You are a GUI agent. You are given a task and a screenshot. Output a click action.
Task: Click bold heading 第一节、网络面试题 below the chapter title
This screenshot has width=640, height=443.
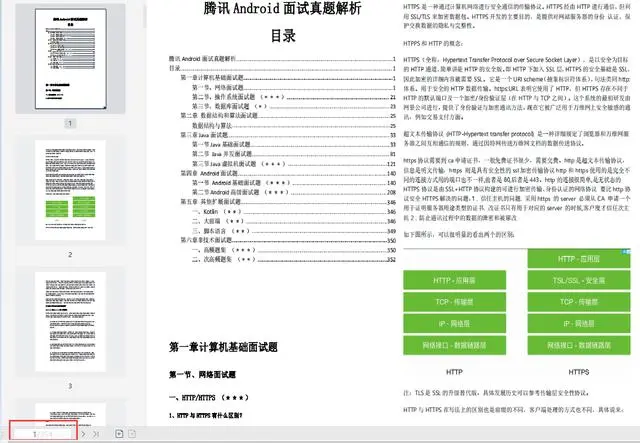click(x=202, y=374)
